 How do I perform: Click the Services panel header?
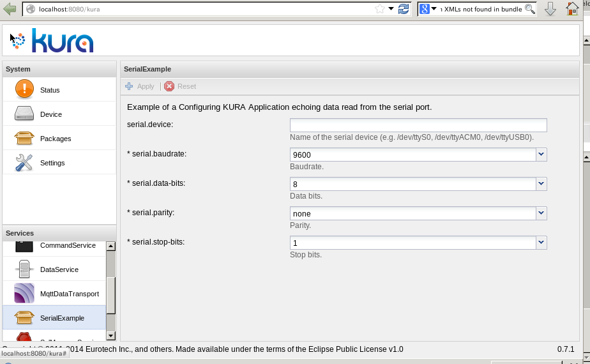(x=59, y=233)
